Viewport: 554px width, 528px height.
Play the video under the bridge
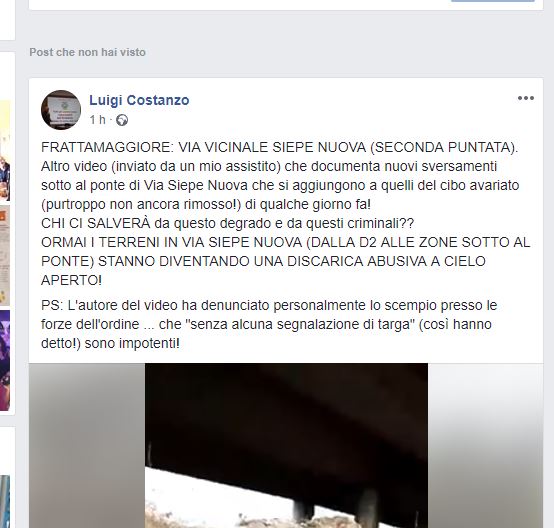tap(286, 445)
